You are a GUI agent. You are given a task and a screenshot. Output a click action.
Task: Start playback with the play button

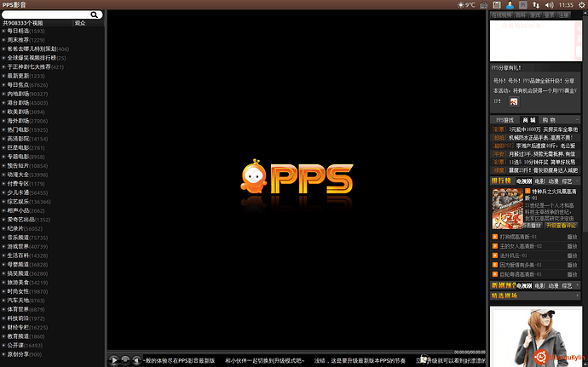coord(113,360)
